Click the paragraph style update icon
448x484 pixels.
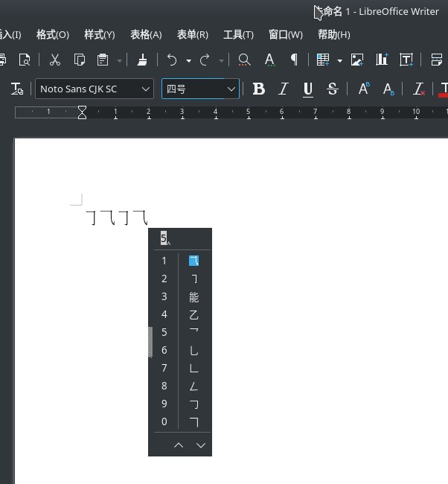(x=17, y=89)
